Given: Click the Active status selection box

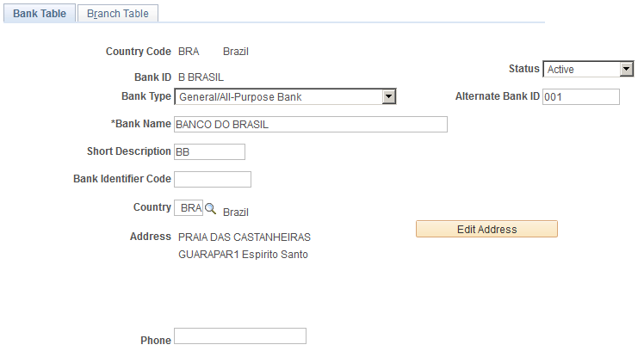Looking at the screenshot, I should (588, 69).
